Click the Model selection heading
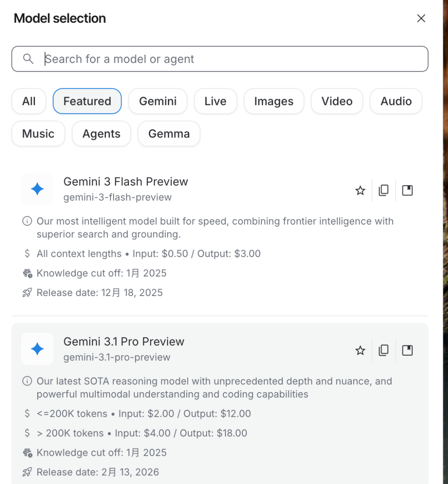The height and width of the screenshot is (484, 448). 60,18
